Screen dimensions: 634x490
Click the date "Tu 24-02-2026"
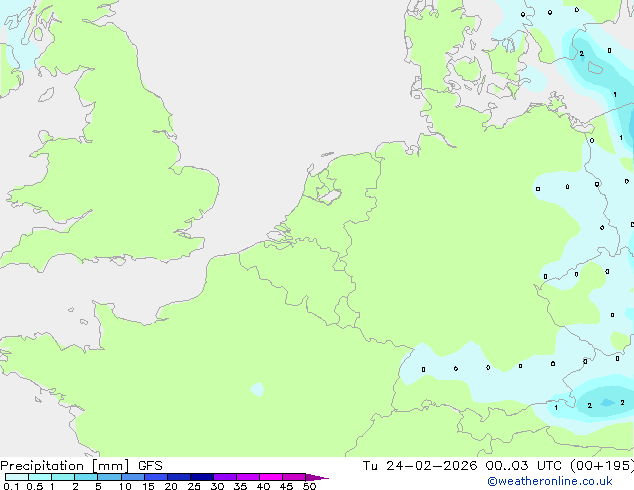click(420, 466)
